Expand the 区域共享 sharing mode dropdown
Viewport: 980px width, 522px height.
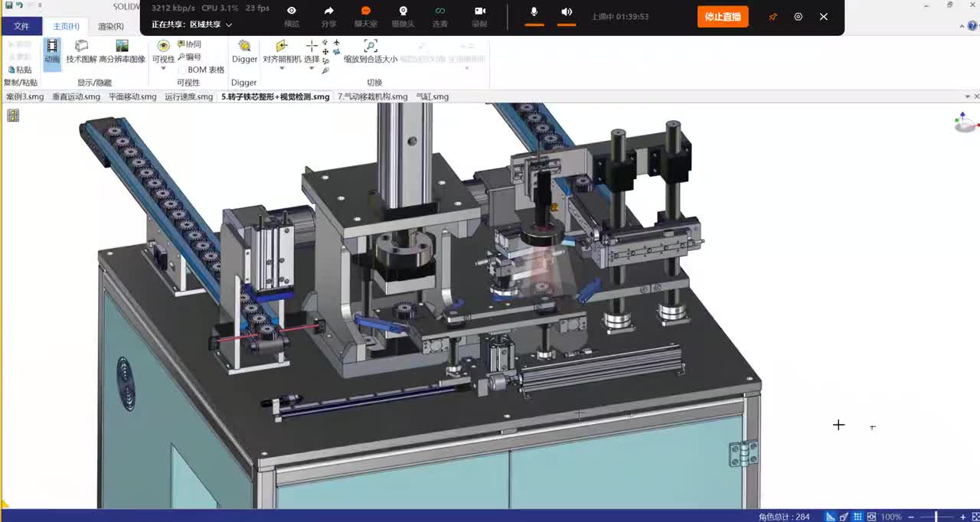228,24
